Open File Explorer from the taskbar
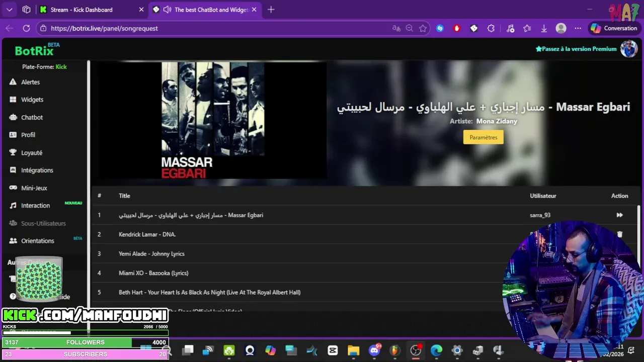This screenshot has height=362, width=644. point(353,350)
